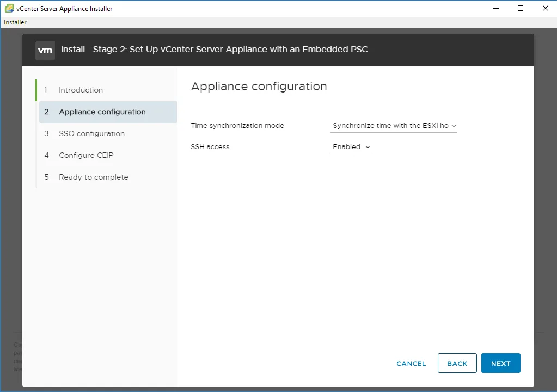
Task: Jump to the SSO configuration step
Action: point(108,133)
